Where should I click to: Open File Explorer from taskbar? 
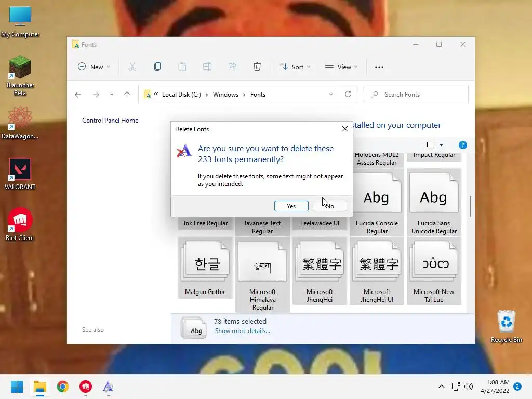pyautogui.click(x=39, y=387)
